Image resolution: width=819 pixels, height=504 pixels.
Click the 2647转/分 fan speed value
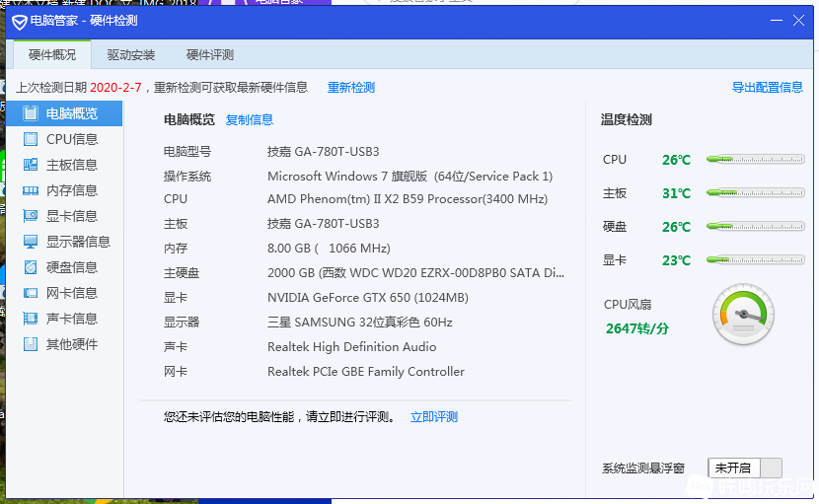(x=637, y=328)
